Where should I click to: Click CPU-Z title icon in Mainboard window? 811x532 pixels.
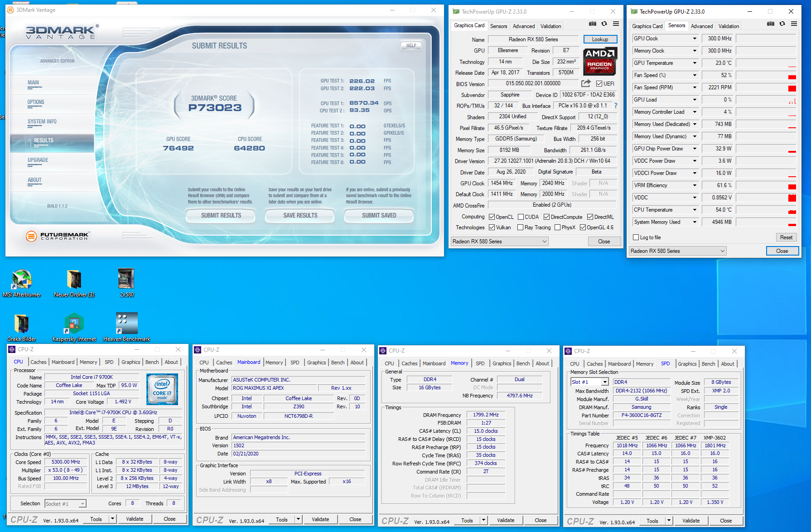click(198, 350)
